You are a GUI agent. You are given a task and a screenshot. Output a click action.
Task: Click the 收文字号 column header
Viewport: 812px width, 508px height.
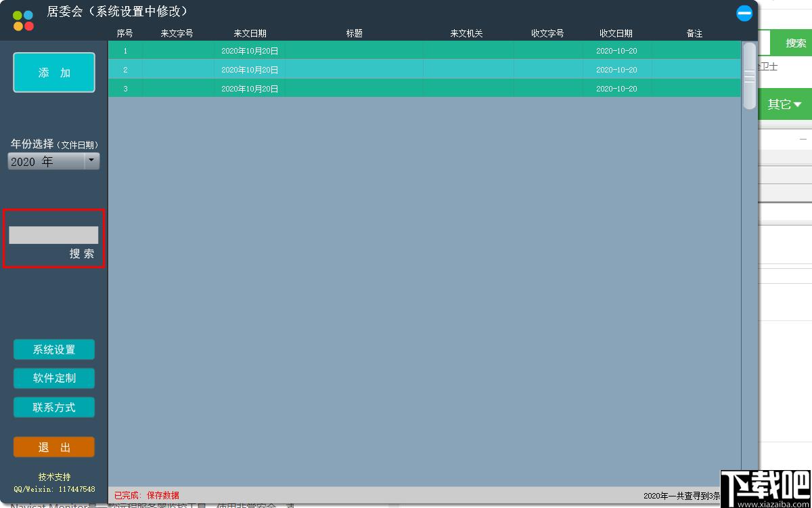tap(547, 33)
